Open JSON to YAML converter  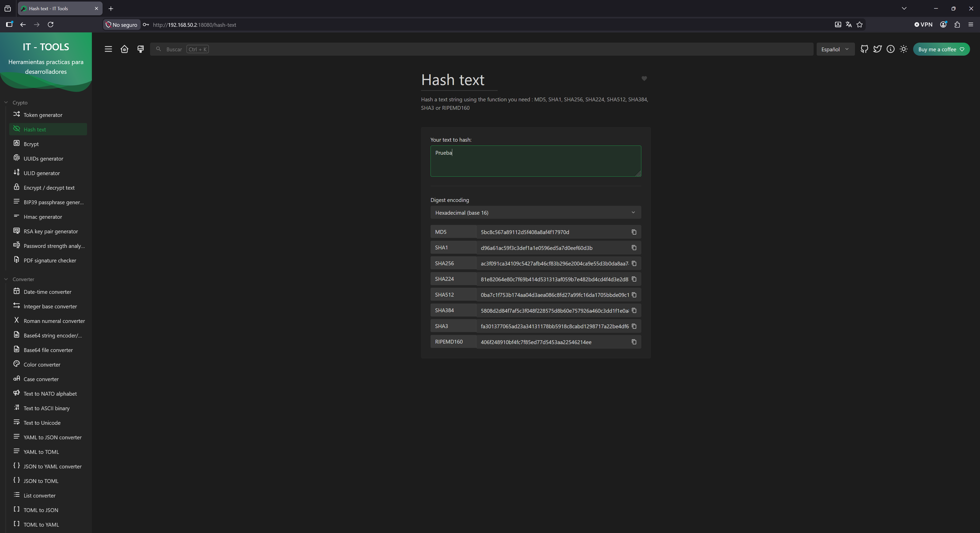48,466
